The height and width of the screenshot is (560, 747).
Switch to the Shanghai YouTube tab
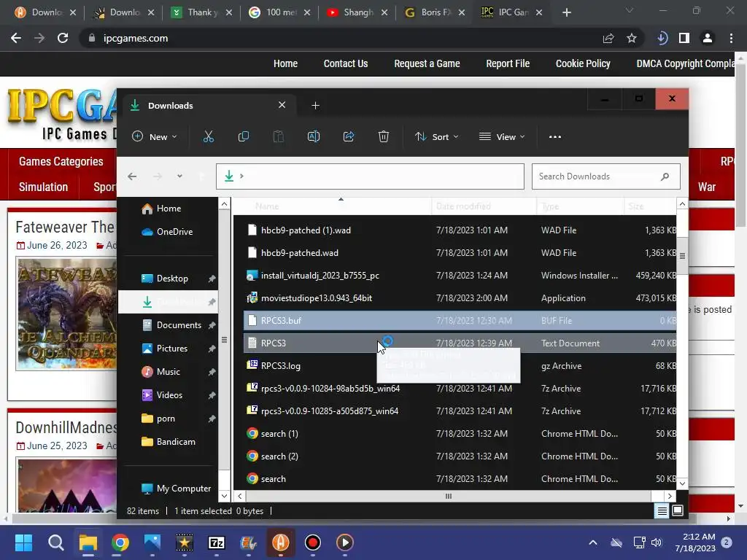357,12
